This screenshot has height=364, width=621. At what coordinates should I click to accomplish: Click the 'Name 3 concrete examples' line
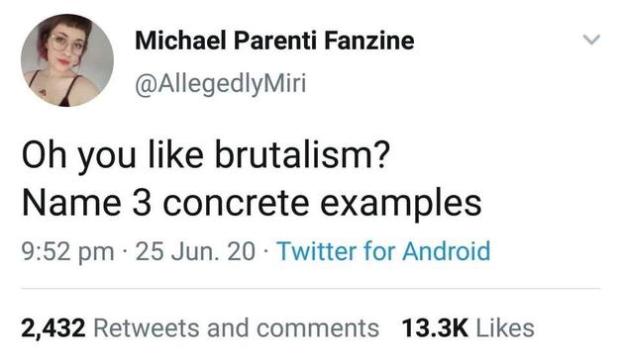(252, 204)
